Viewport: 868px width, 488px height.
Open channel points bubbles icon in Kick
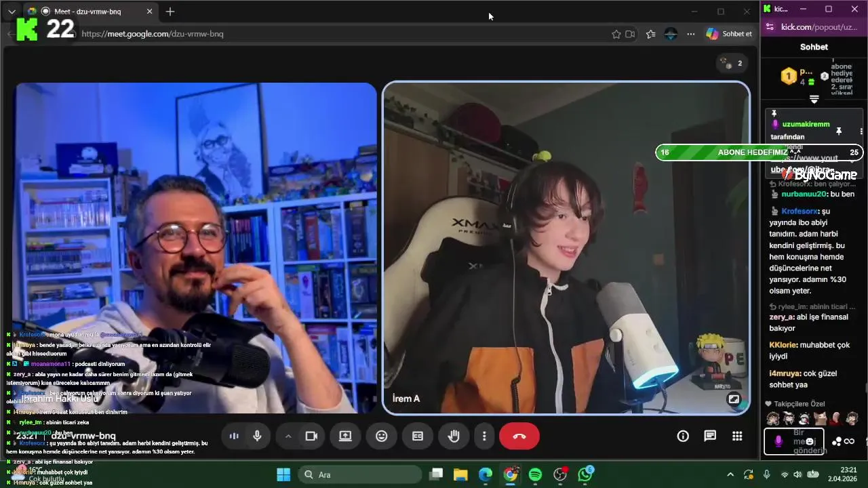[837, 441]
